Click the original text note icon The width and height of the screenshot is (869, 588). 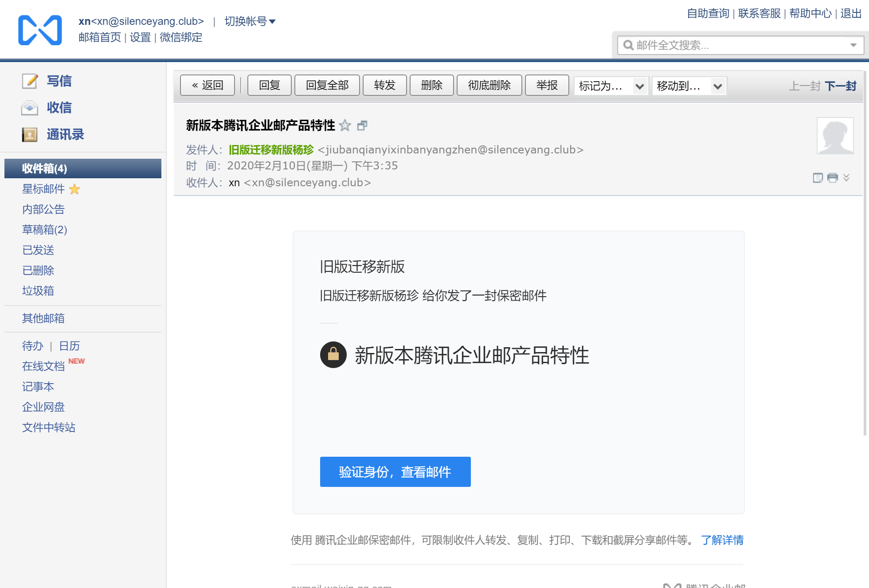tap(817, 178)
